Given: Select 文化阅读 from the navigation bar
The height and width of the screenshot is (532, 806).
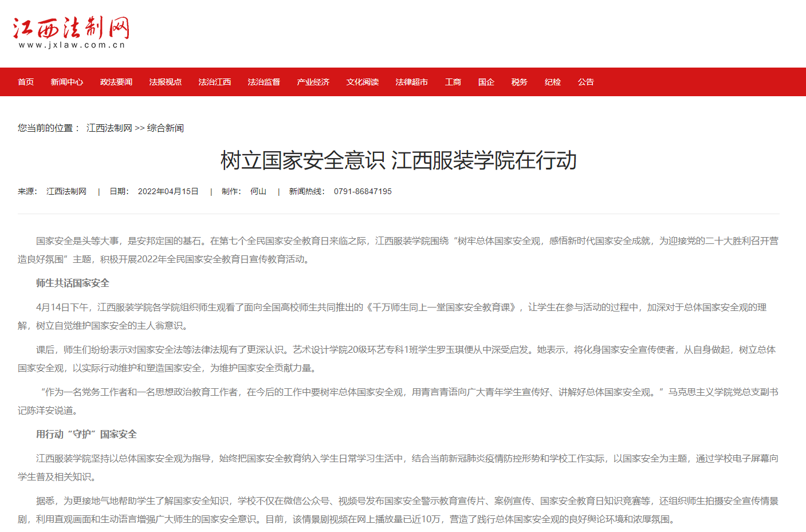Looking at the screenshot, I should coord(363,82).
